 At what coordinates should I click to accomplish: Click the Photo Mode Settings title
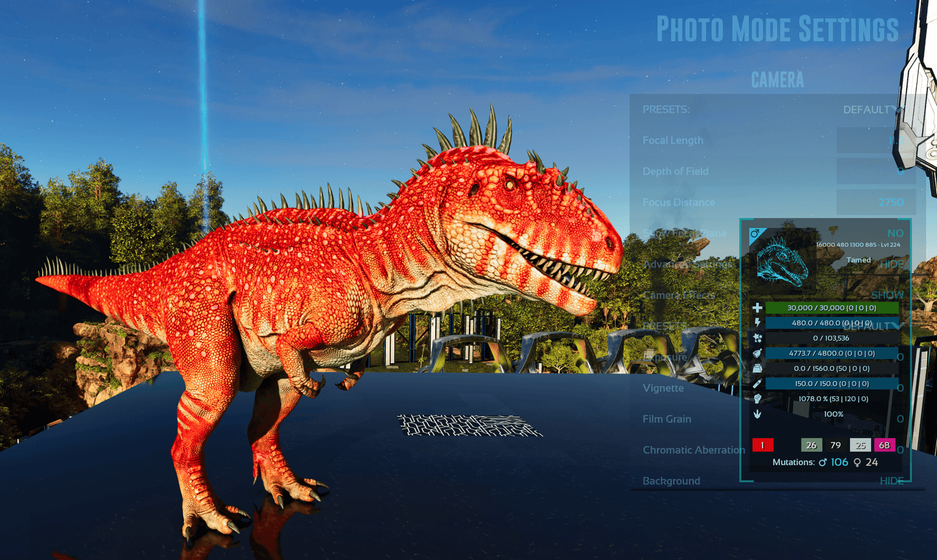click(777, 29)
